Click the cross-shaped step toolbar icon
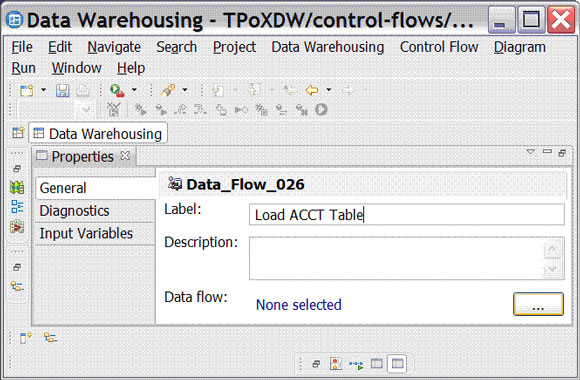 point(221,110)
